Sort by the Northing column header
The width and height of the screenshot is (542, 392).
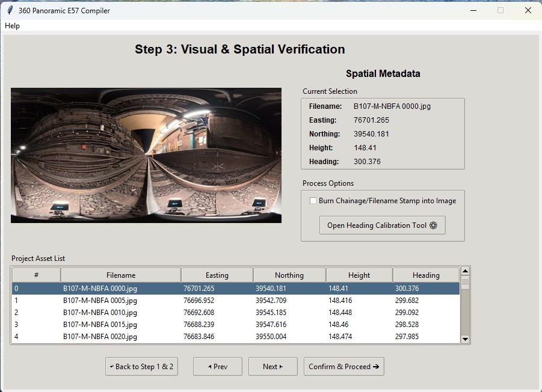289,275
